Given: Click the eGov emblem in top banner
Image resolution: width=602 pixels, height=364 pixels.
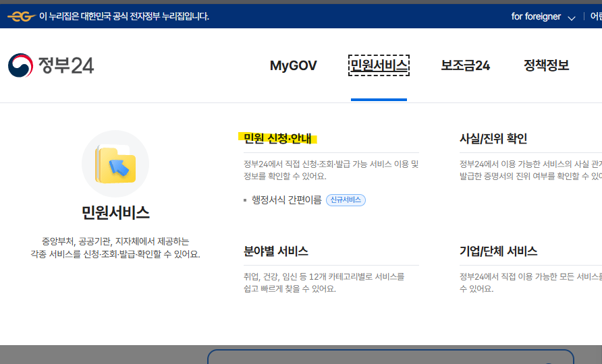Looking at the screenshot, I should pos(22,16).
